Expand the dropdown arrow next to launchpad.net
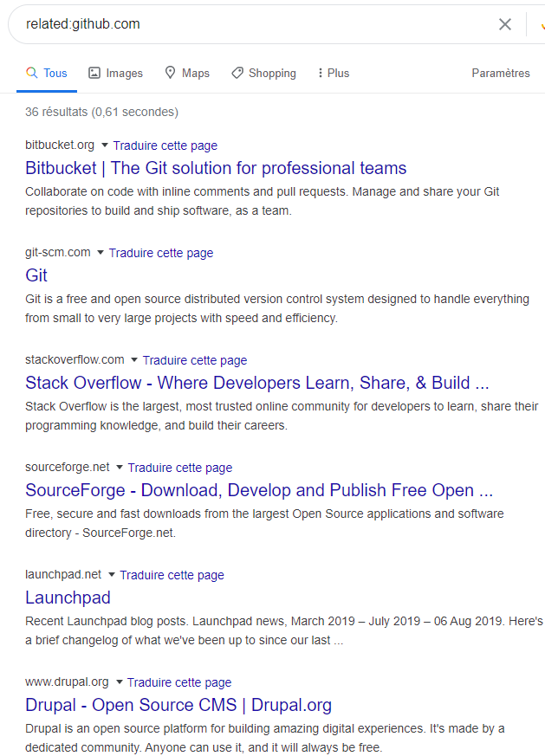545x756 pixels. pyautogui.click(x=112, y=575)
